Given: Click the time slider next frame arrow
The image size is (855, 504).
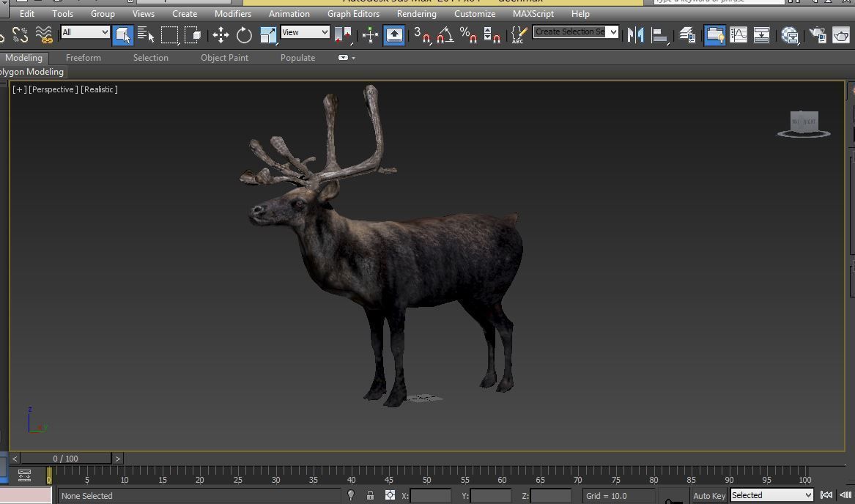Looking at the screenshot, I should (117, 459).
